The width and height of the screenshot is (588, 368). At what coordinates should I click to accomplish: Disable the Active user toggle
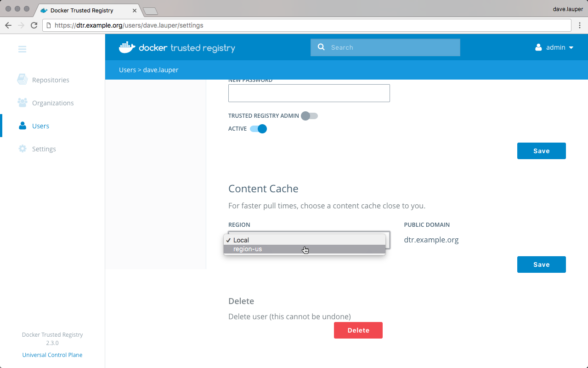258,129
